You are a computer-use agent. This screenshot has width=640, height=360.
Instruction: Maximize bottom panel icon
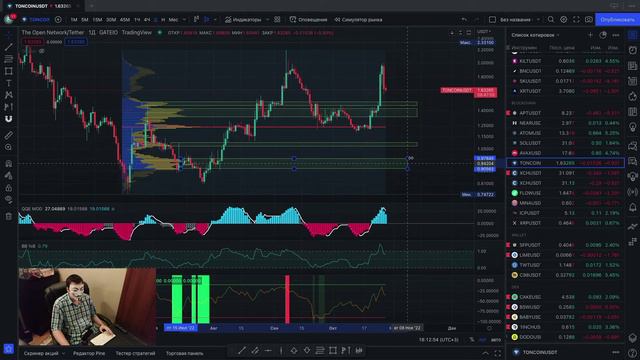tap(498, 353)
